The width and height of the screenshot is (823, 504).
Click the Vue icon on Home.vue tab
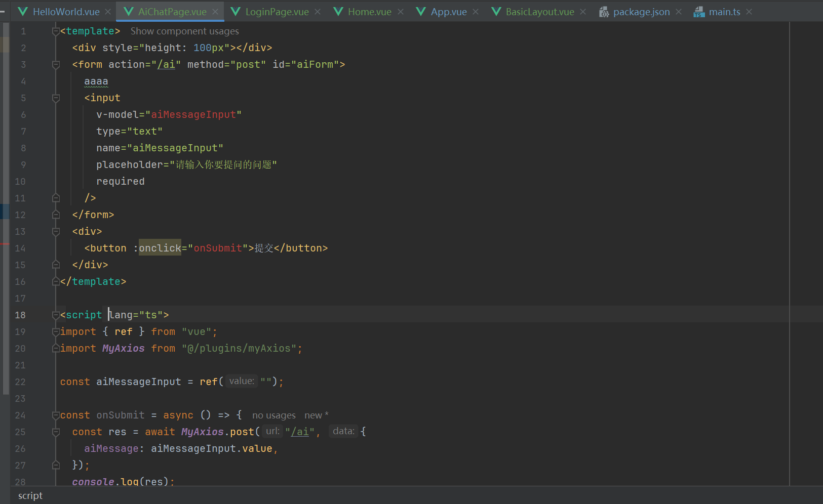(338, 12)
